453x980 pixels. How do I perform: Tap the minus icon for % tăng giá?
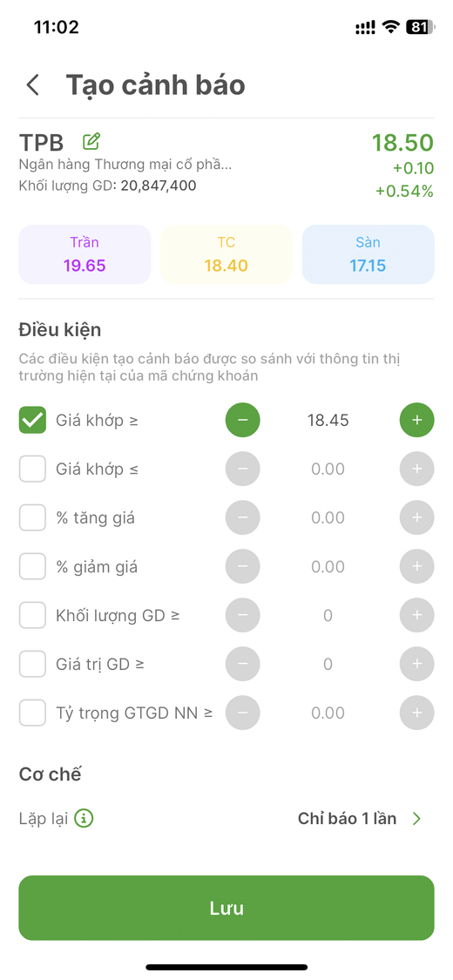point(242,517)
